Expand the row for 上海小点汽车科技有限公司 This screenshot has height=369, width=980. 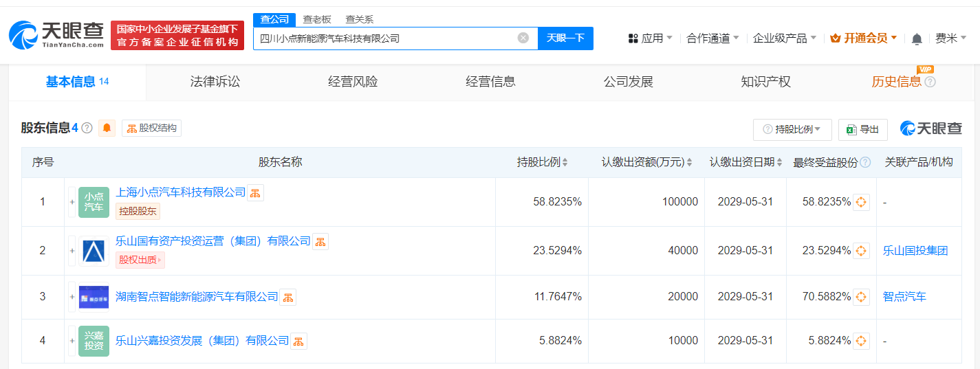pos(72,202)
